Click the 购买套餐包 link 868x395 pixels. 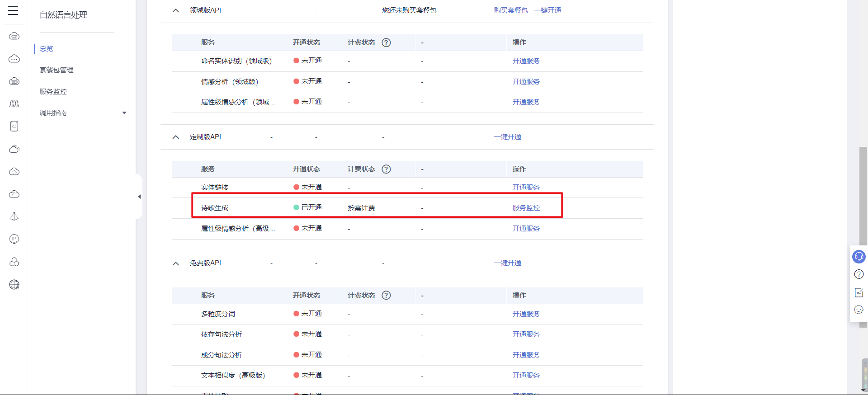point(511,10)
